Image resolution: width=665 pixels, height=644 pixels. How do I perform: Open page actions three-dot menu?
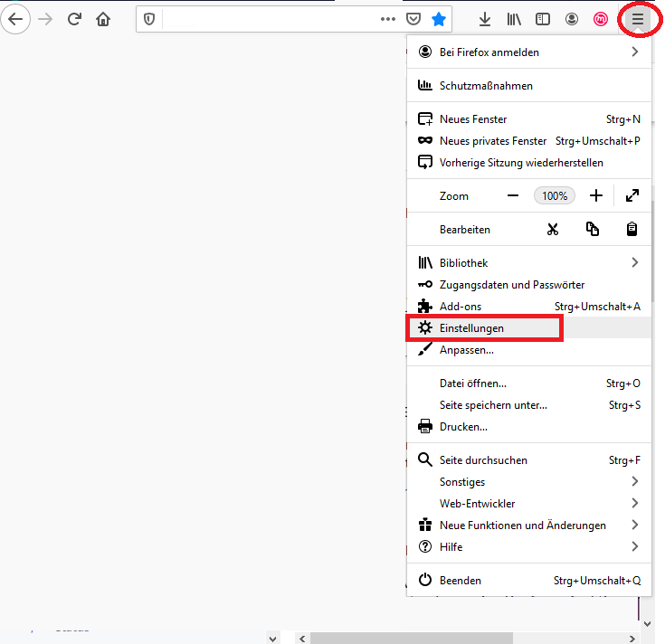point(388,19)
